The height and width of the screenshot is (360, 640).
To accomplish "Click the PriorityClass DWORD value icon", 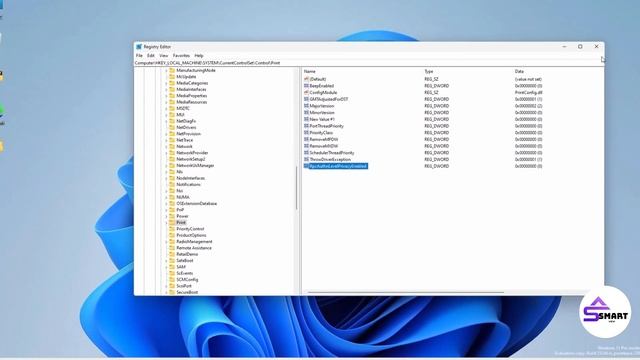I will (306, 133).
